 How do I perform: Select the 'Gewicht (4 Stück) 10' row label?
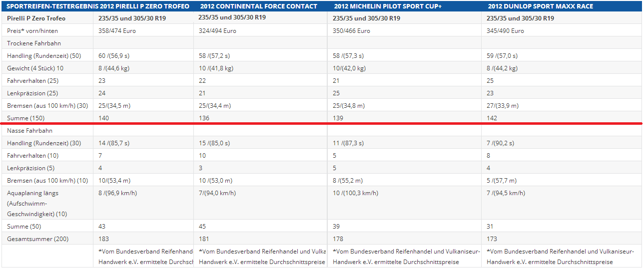tap(35, 68)
